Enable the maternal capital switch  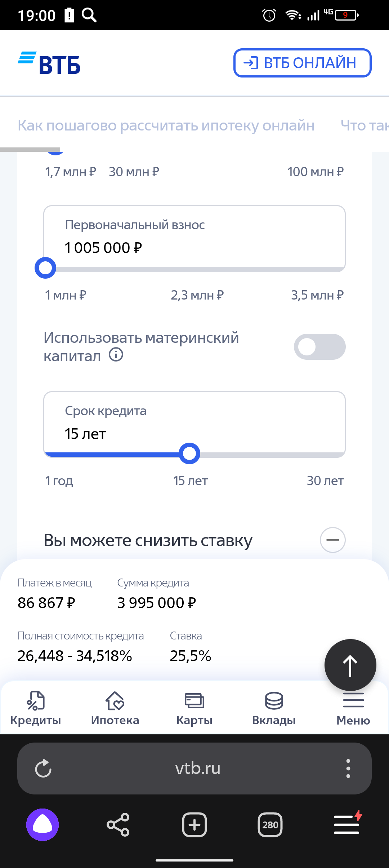click(319, 347)
